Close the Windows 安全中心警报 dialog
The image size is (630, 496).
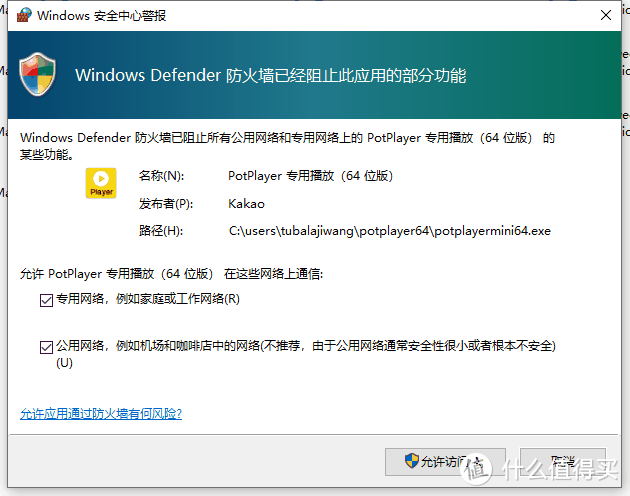pos(606,15)
